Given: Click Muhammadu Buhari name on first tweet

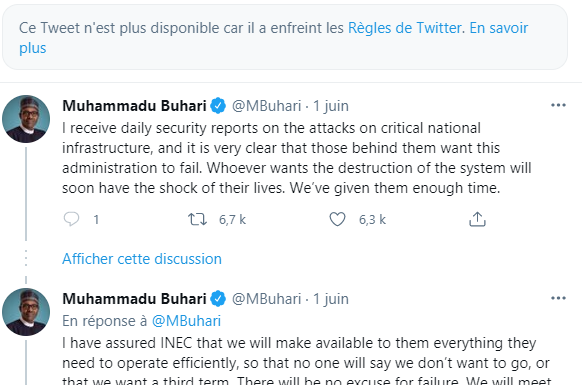Looking at the screenshot, I should point(134,106).
